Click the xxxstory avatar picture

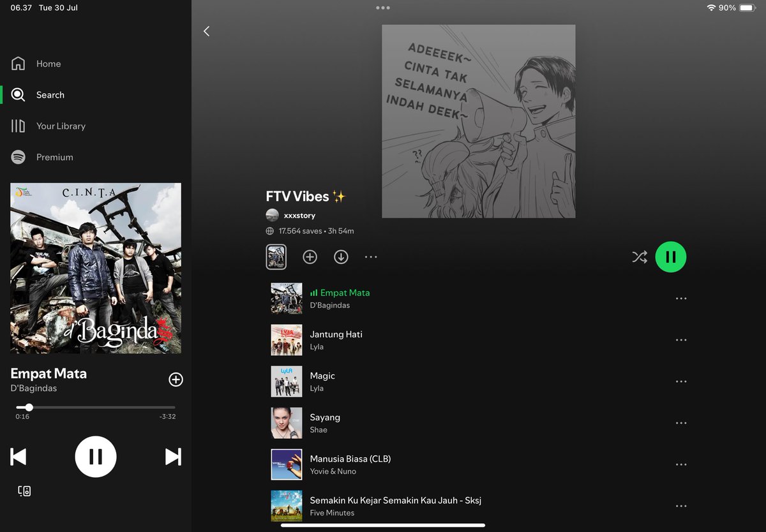[273, 216]
